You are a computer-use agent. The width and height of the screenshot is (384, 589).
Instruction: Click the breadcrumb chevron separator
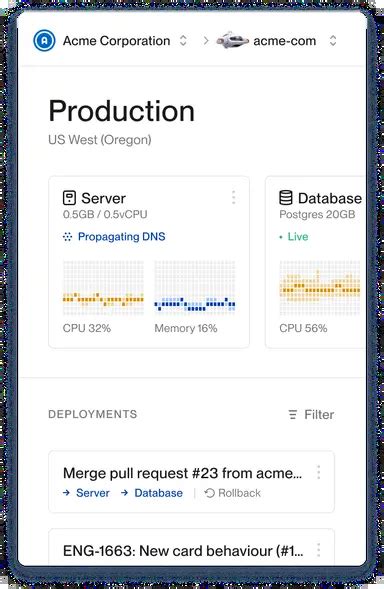(x=206, y=41)
